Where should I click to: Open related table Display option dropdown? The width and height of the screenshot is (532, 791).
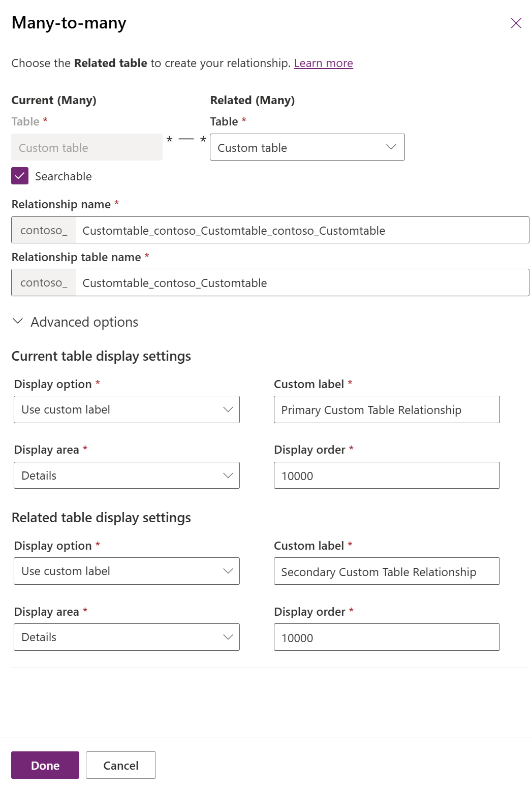click(127, 571)
